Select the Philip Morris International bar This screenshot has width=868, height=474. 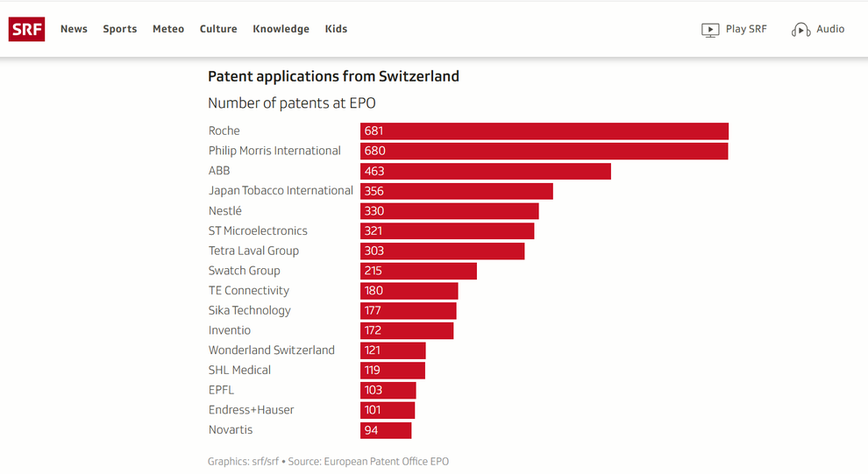pos(544,151)
